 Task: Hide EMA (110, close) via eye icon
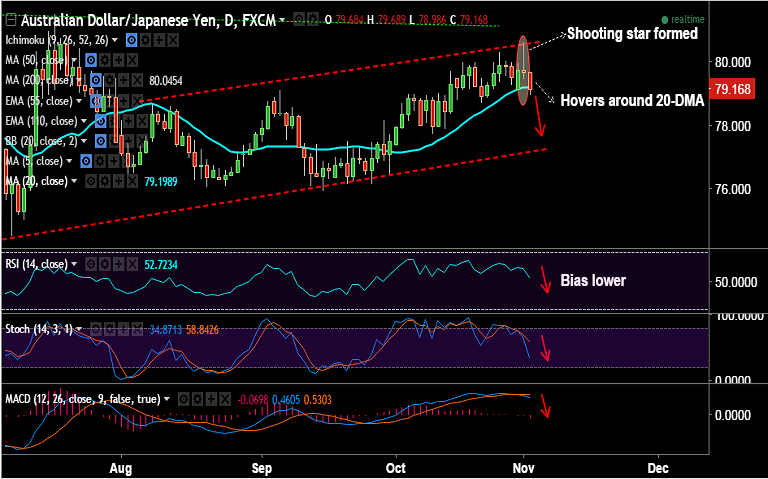coord(100,121)
